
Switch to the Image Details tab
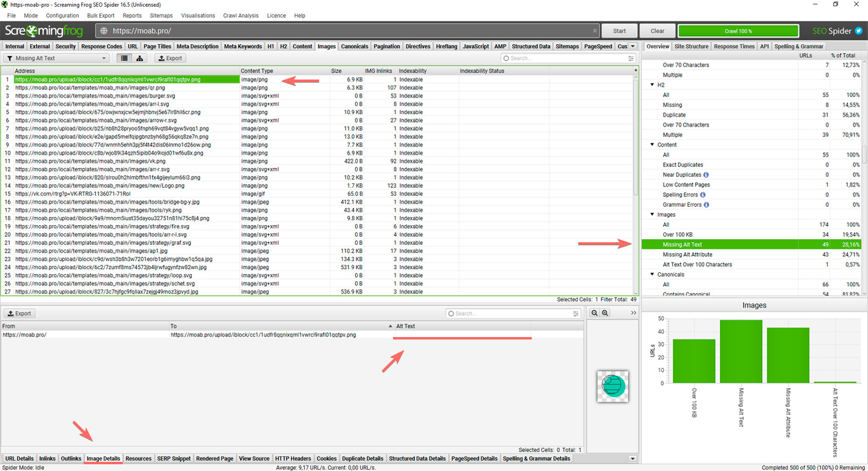click(x=103, y=459)
